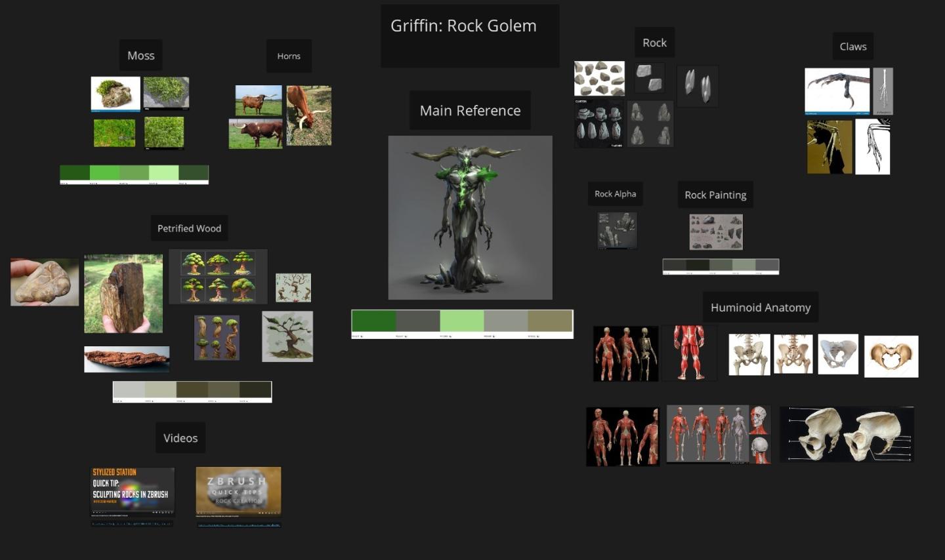Viewport: 945px width, 560px height.
Task: Pick the olive khaki swatch in main palette
Action: point(551,321)
